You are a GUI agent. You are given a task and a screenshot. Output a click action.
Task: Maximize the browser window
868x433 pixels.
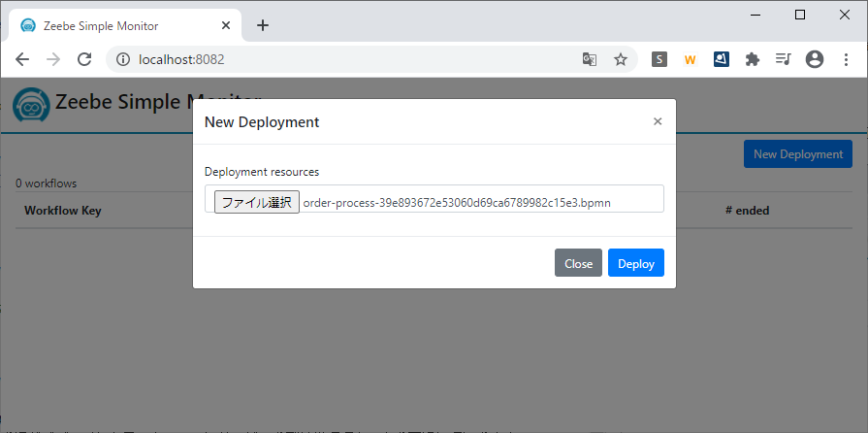click(800, 15)
